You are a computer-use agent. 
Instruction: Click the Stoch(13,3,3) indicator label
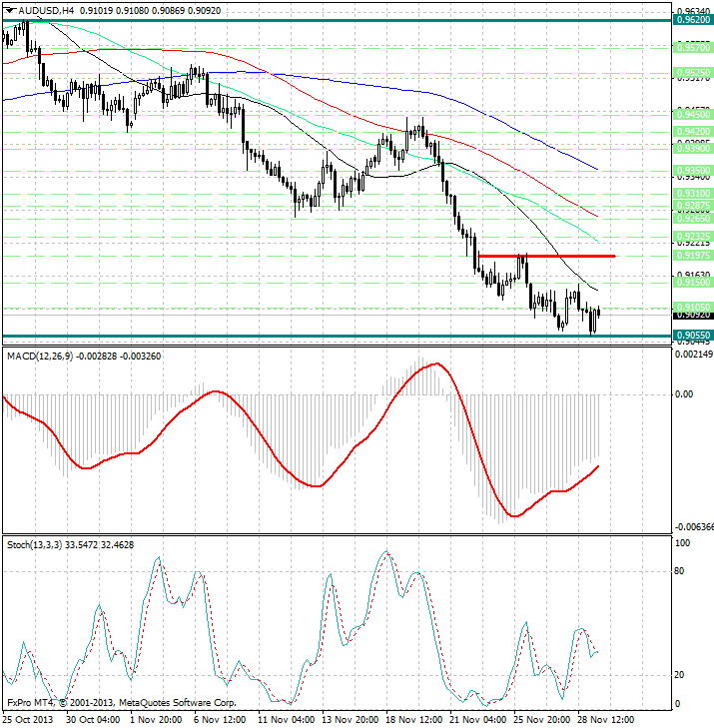click(x=42, y=544)
